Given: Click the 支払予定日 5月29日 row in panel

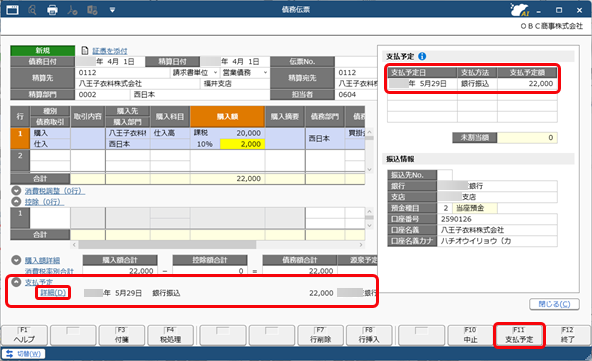Looking at the screenshot, I should click(472, 83).
